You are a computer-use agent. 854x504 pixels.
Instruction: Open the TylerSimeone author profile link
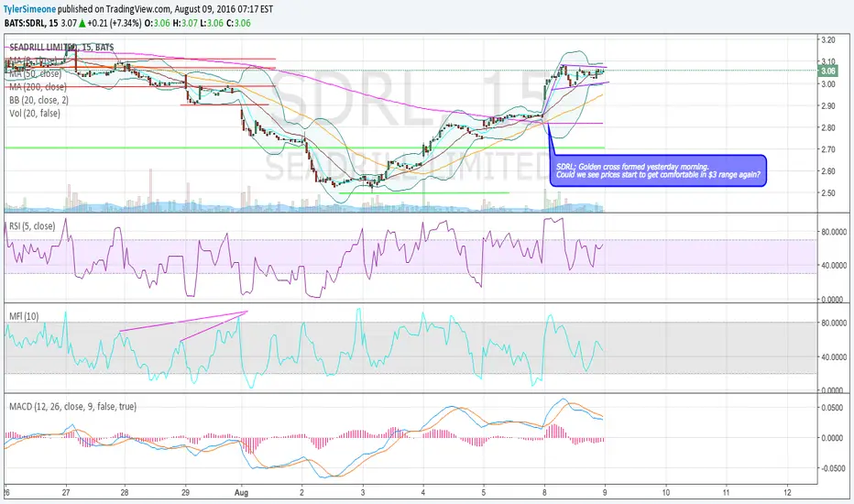tap(29, 9)
